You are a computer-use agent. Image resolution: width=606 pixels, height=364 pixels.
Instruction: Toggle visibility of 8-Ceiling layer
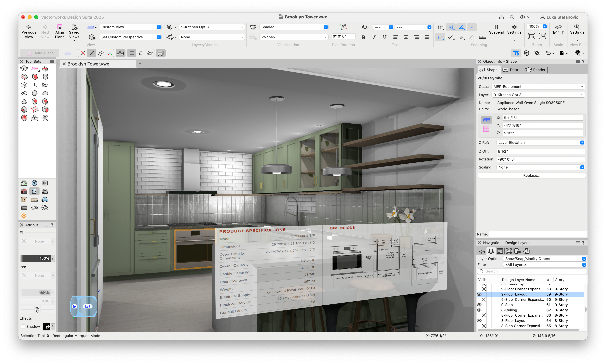pyautogui.click(x=479, y=310)
